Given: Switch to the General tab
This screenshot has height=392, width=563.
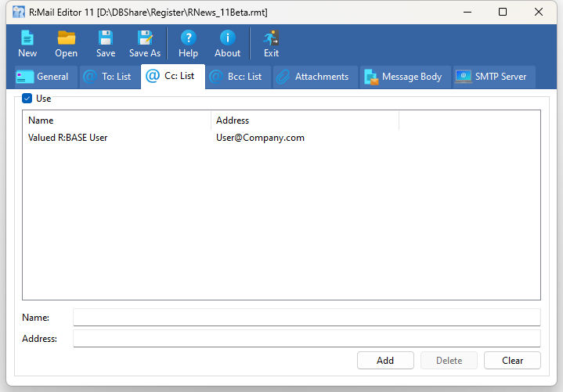Looking at the screenshot, I should click(x=46, y=77).
